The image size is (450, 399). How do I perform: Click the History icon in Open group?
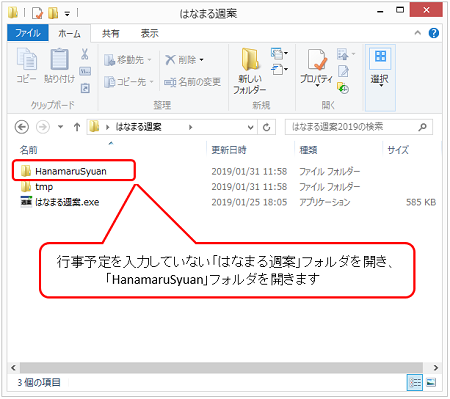coord(343,88)
